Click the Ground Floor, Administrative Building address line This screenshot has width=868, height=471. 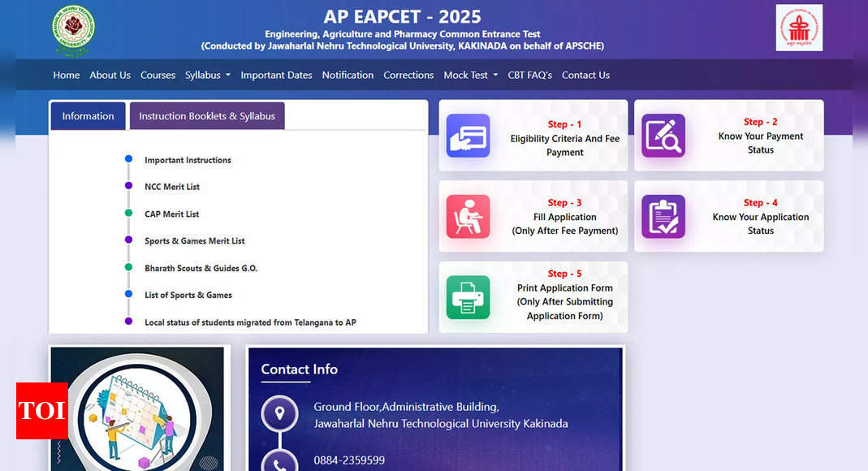pyautogui.click(x=406, y=407)
